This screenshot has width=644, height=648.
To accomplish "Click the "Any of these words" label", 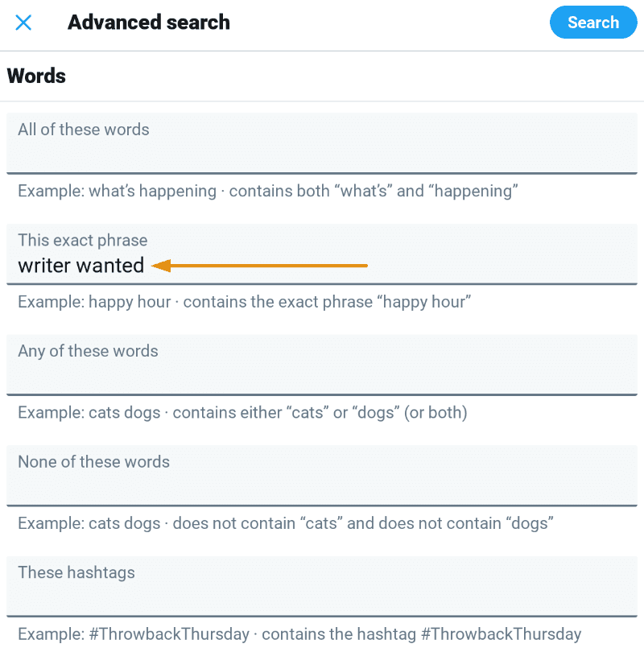I will (88, 351).
